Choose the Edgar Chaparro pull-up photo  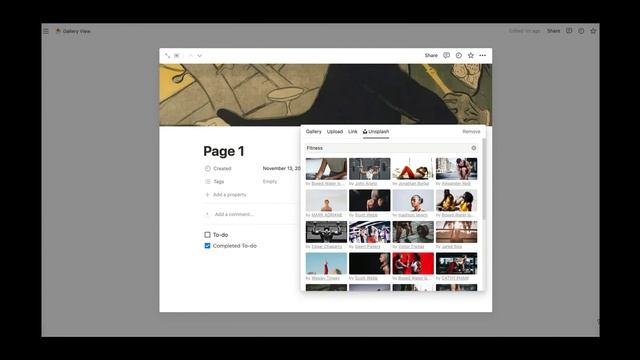coord(326,232)
